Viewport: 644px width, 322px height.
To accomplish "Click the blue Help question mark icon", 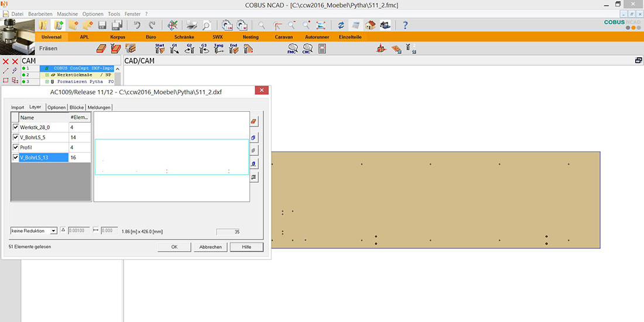I will click(405, 25).
